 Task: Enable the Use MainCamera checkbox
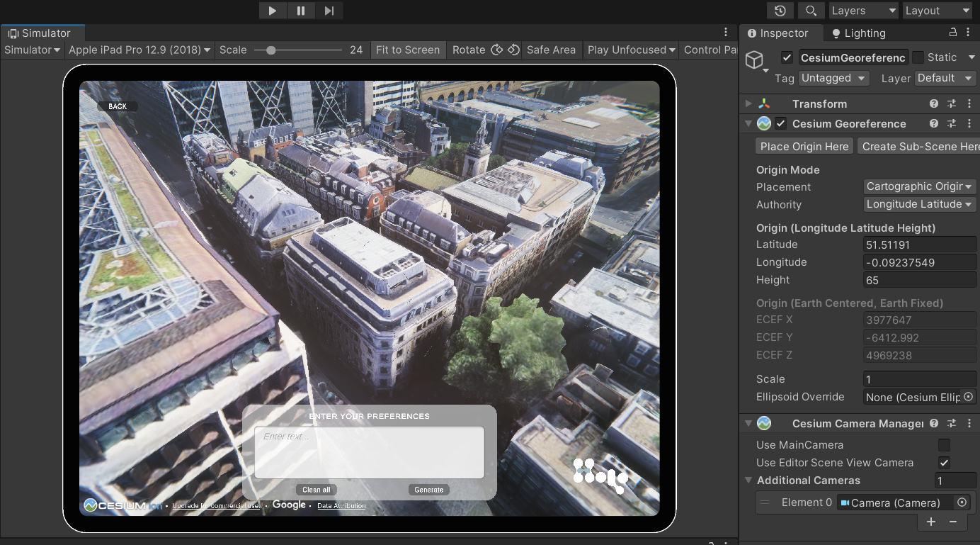pos(944,445)
